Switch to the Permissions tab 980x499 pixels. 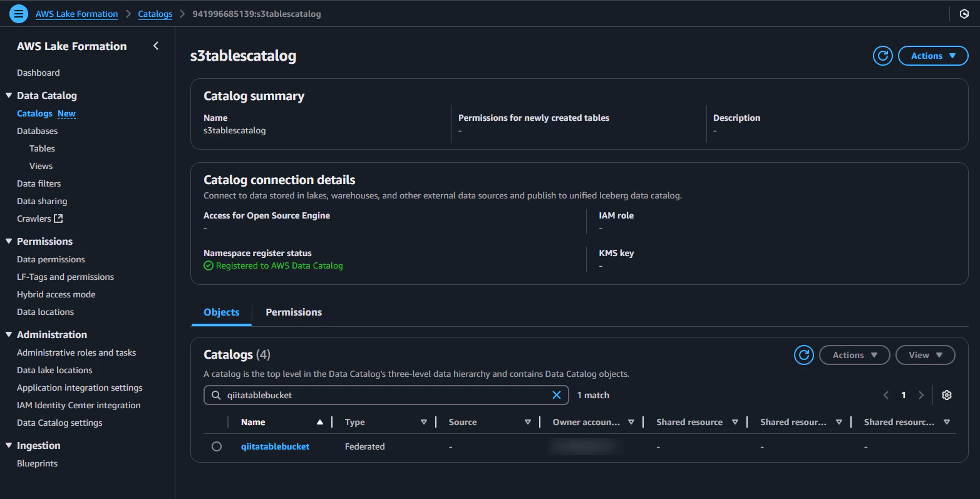point(294,312)
